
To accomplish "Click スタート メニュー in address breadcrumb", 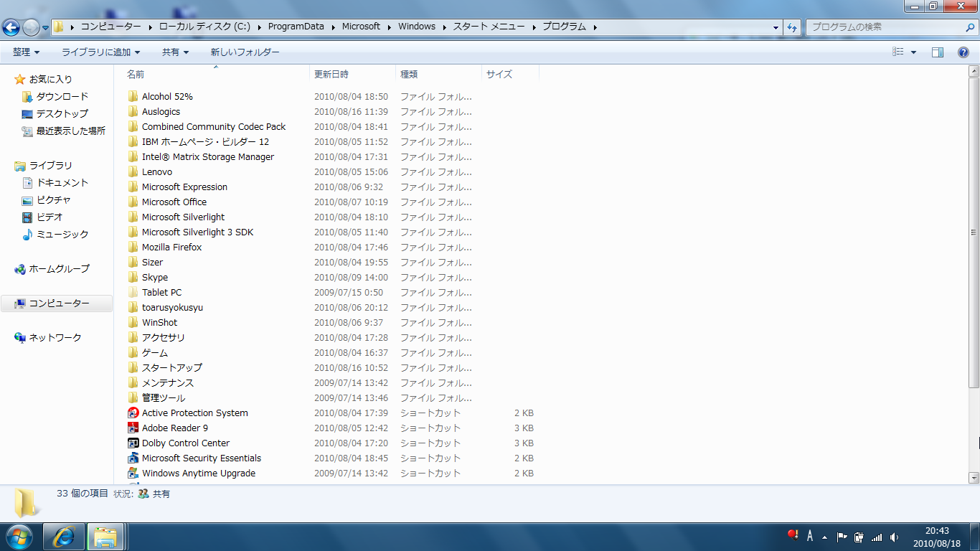I will tap(491, 27).
